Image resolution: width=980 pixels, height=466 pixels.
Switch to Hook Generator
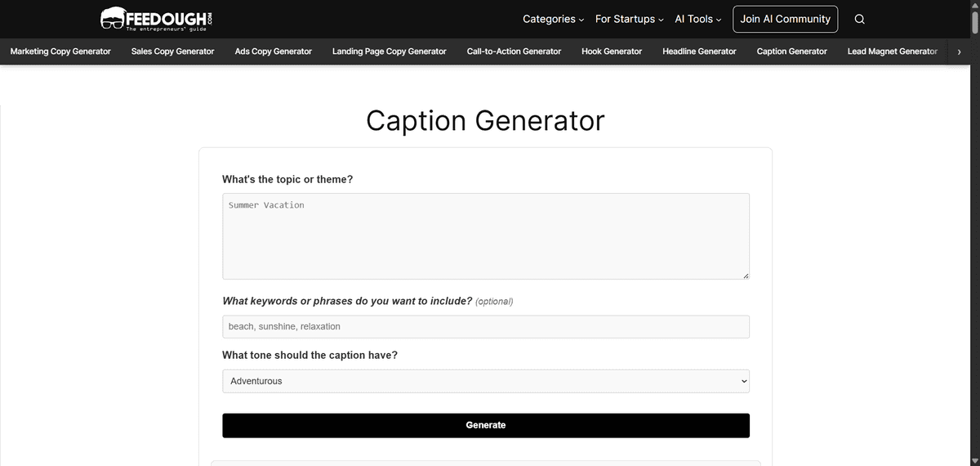coord(611,52)
